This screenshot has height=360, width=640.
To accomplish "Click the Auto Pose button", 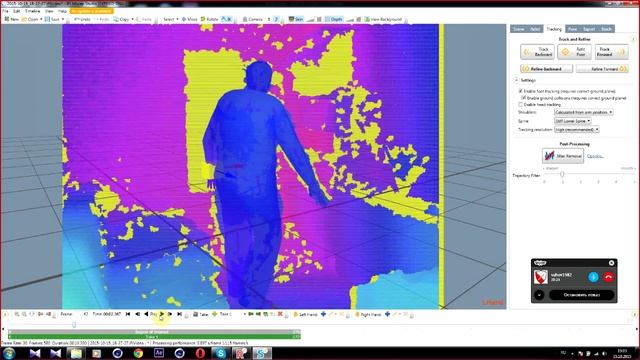I will [x=574, y=52].
